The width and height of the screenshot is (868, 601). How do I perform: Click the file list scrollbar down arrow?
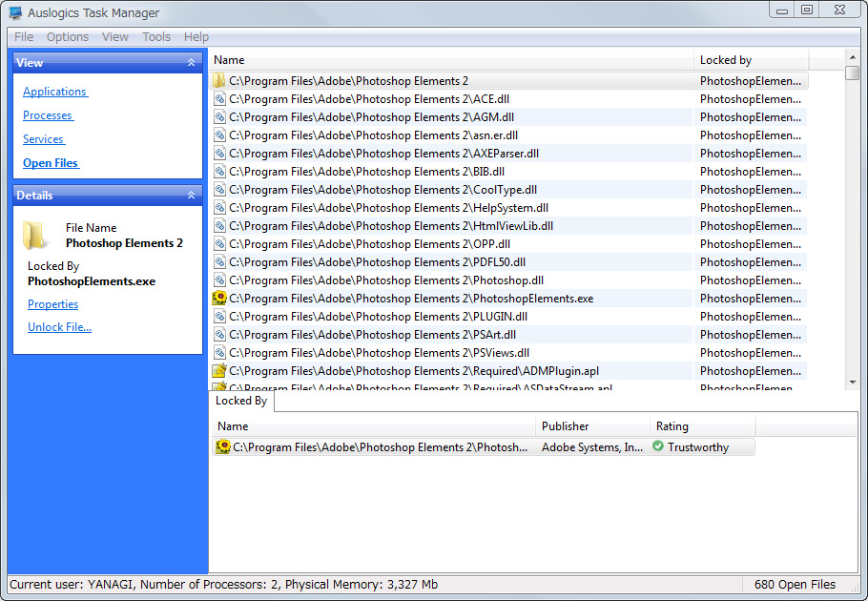click(x=853, y=383)
